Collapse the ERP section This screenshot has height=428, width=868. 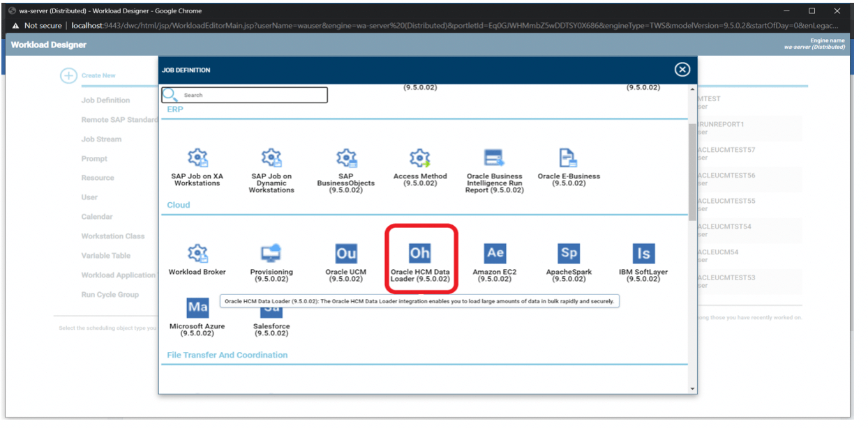172,108
